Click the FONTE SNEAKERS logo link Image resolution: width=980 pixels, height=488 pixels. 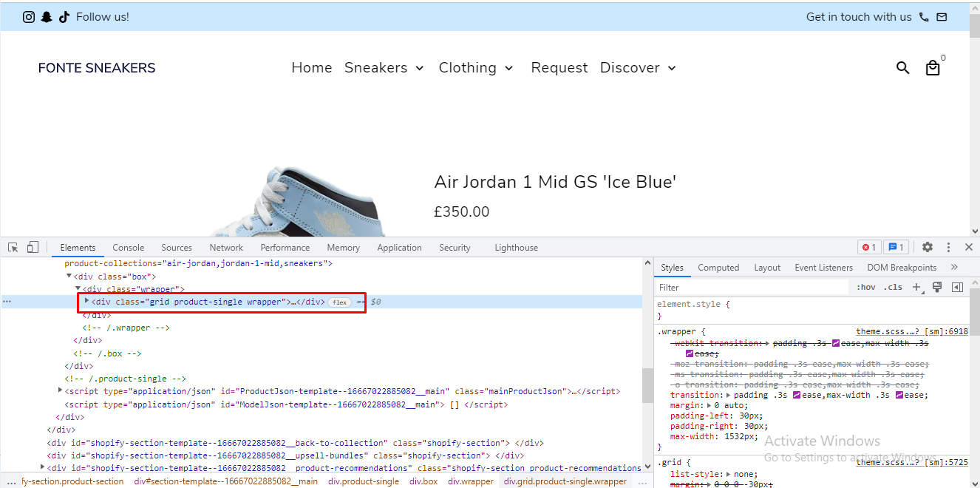(x=97, y=68)
